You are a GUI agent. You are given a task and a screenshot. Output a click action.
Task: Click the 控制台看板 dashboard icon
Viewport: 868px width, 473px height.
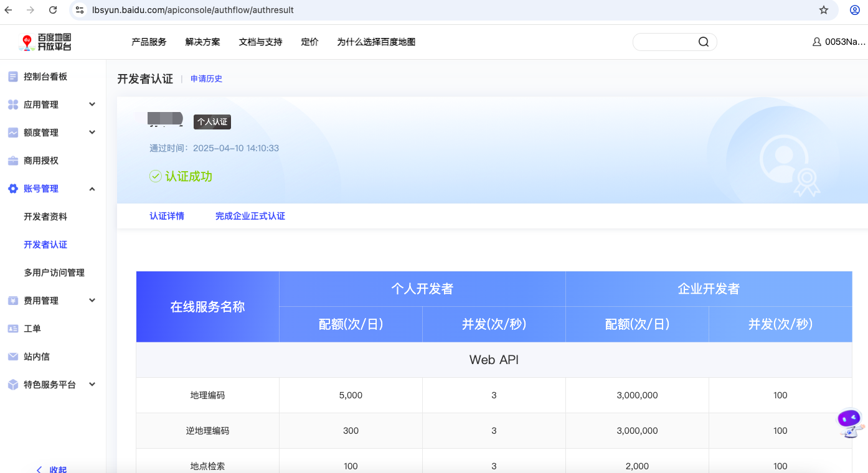tap(12, 77)
